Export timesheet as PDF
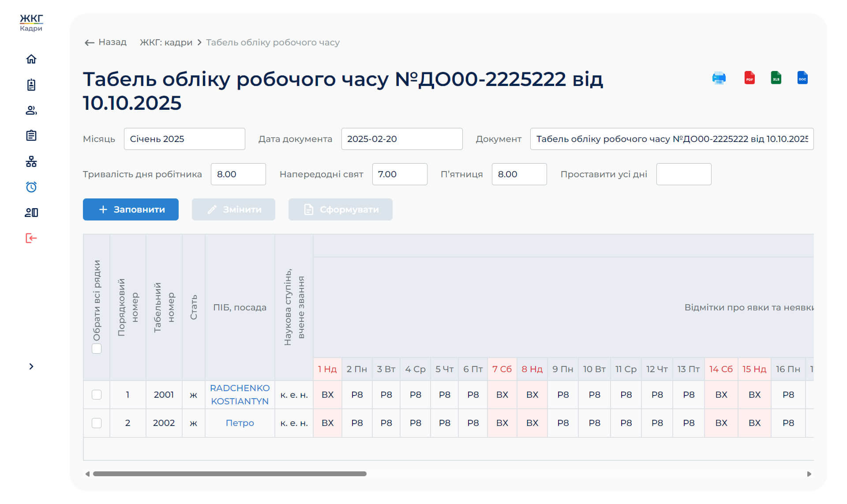This screenshot has width=847, height=504. coord(749,78)
